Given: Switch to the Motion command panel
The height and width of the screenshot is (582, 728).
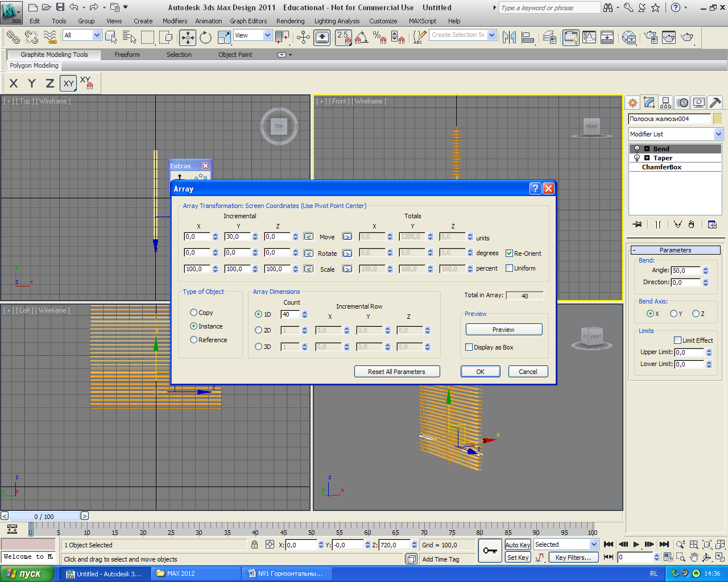Looking at the screenshot, I should [x=682, y=102].
